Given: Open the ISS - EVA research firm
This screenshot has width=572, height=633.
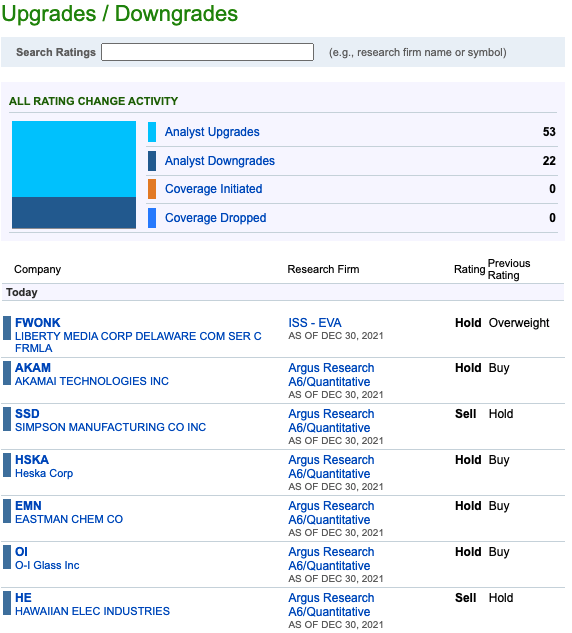Looking at the screenshot, I should [x=315, y=323].
